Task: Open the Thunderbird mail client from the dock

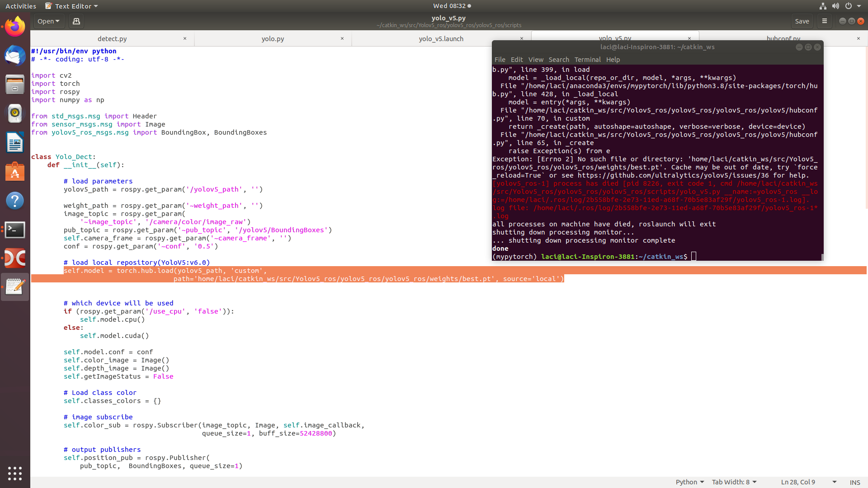Action: pyautogui.click(x=15, y=56)
